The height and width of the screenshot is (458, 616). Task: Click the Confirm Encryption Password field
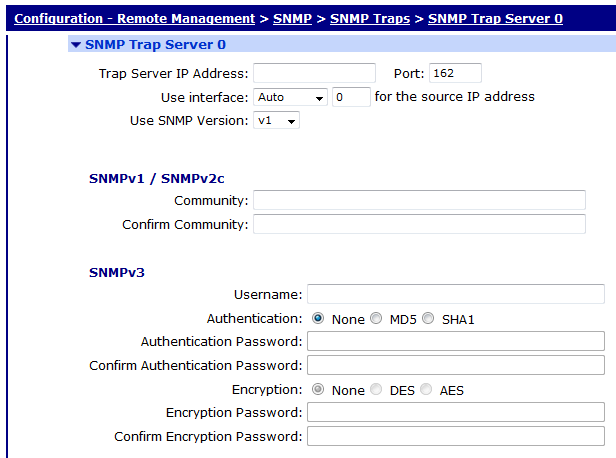tap(455, 436)
